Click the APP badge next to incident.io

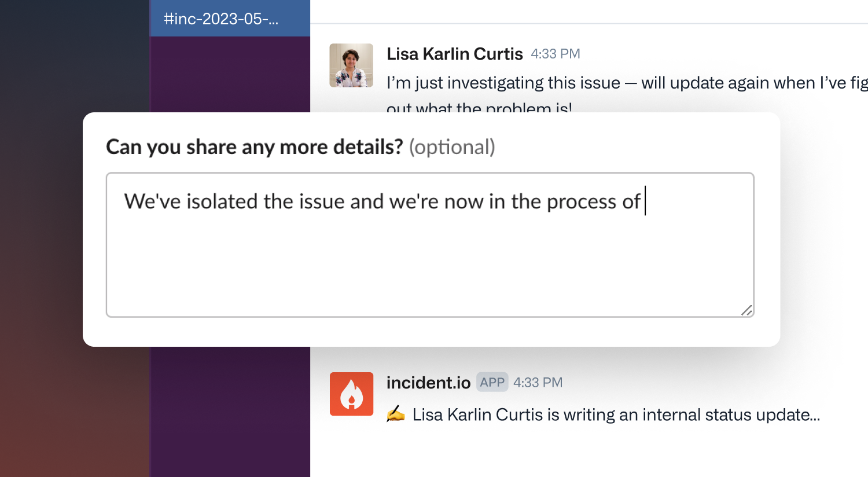[492, 382]
